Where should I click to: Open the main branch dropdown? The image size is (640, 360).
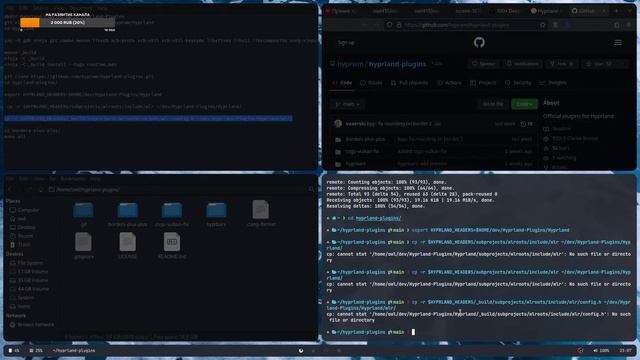347,104
